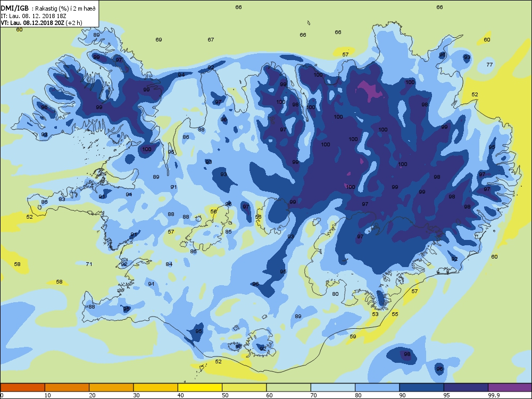This screenshot has width=532, height=399.
Task: Click the purple above-99.9 legend swatch
Action: tap(510, 387)
